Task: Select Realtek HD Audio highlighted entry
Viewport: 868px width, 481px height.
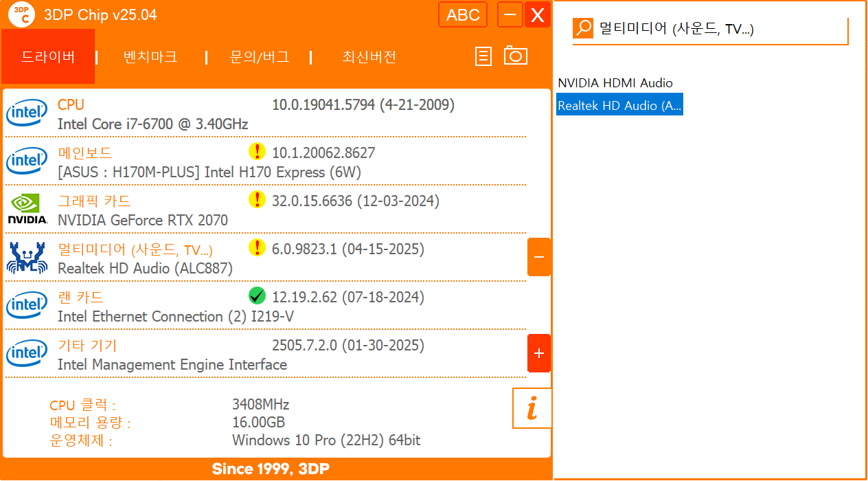Action: pos(619,106)
